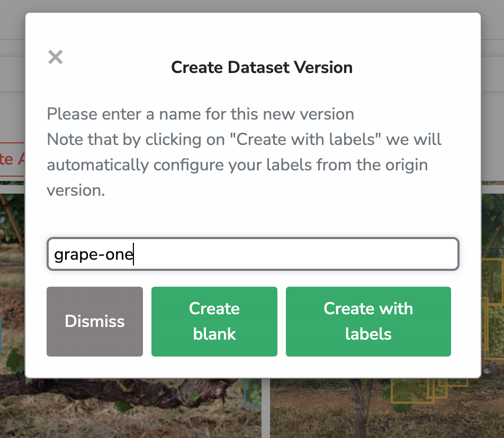Select the blue bounding box on grape cluster

click(253, 394)
